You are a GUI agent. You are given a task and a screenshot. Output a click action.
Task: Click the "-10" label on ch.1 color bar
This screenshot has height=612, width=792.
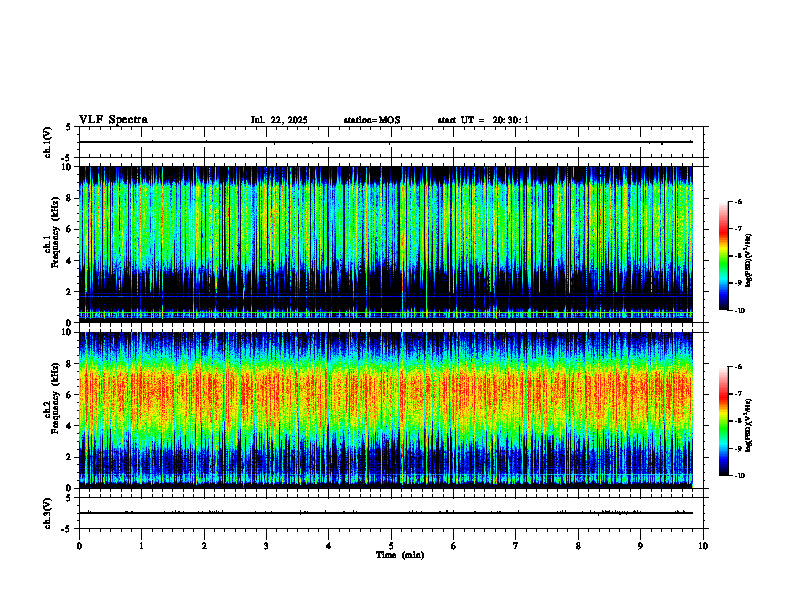740,311
